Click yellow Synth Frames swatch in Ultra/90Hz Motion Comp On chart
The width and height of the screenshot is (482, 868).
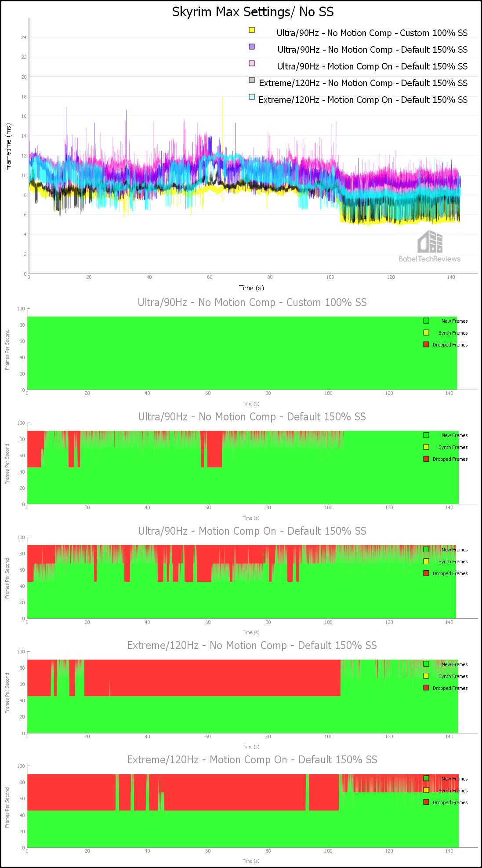coord(426,561)
